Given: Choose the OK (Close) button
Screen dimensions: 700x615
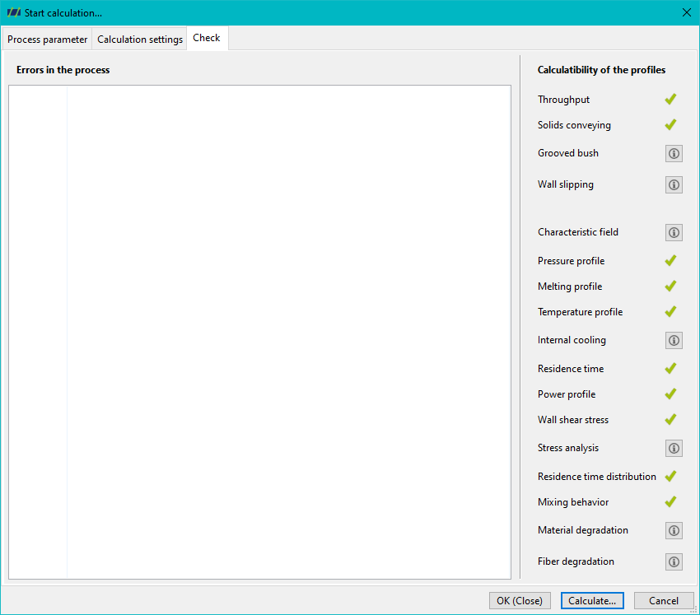Looking at the screenshot, I should [x=520, y=601].
